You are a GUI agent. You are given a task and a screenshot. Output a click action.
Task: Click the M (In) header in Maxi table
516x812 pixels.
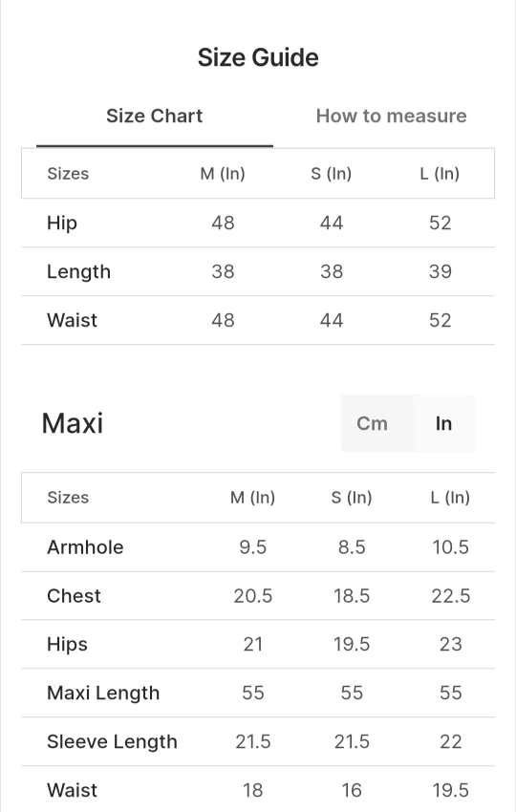pos(253,498)
